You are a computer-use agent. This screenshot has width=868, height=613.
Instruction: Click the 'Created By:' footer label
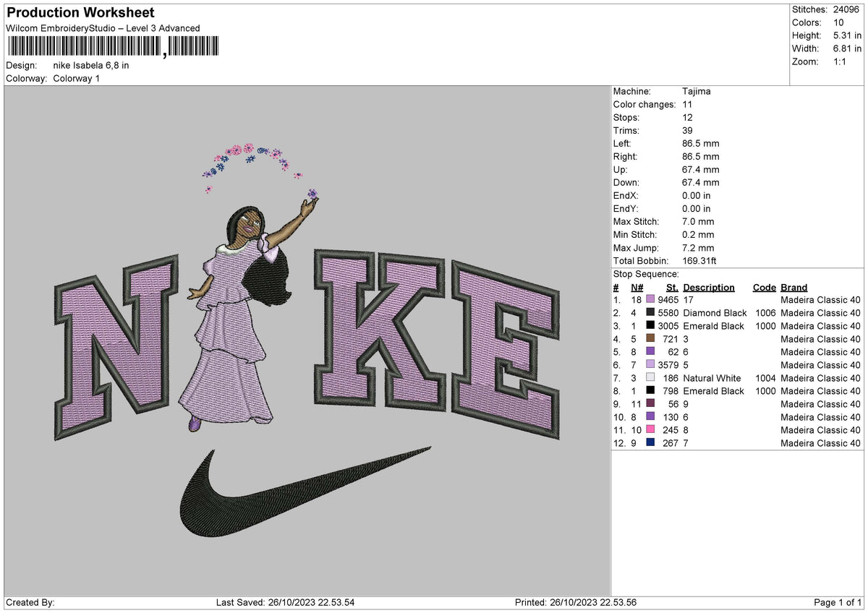pos(30,602)
